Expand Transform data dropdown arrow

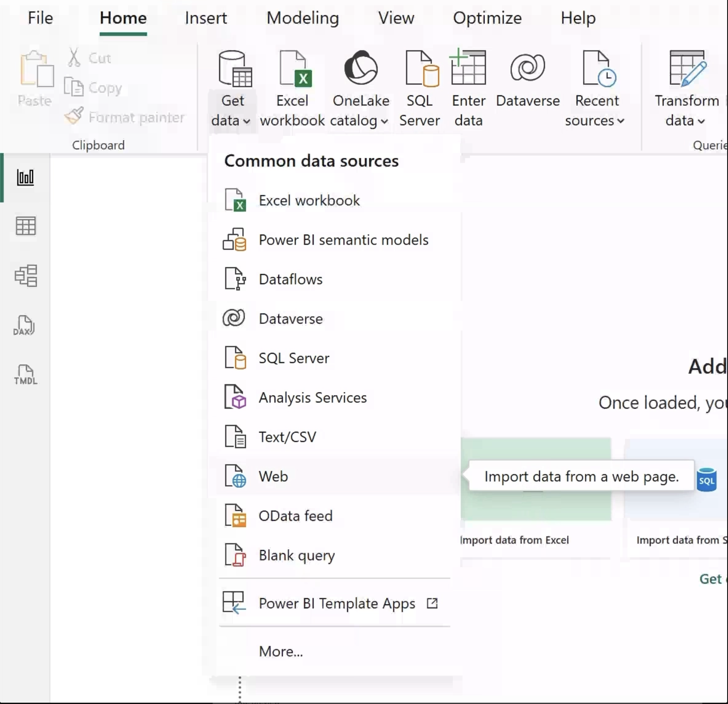701,121
